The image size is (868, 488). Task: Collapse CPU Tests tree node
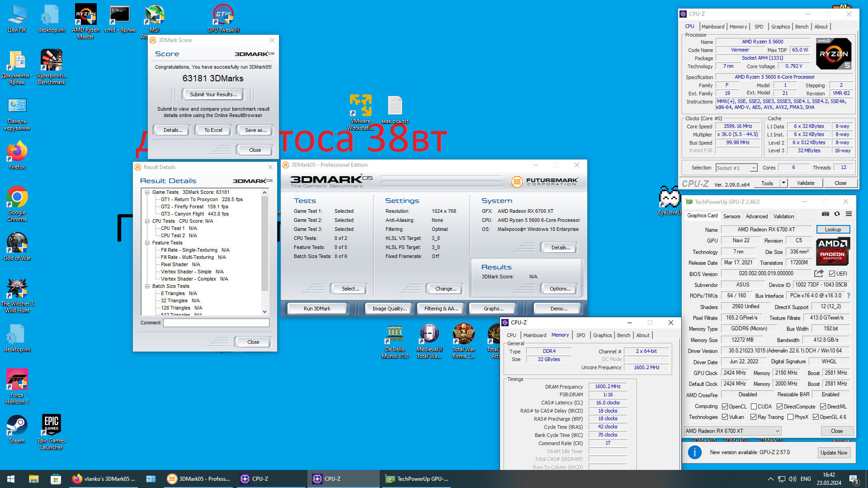click(147, 221)
